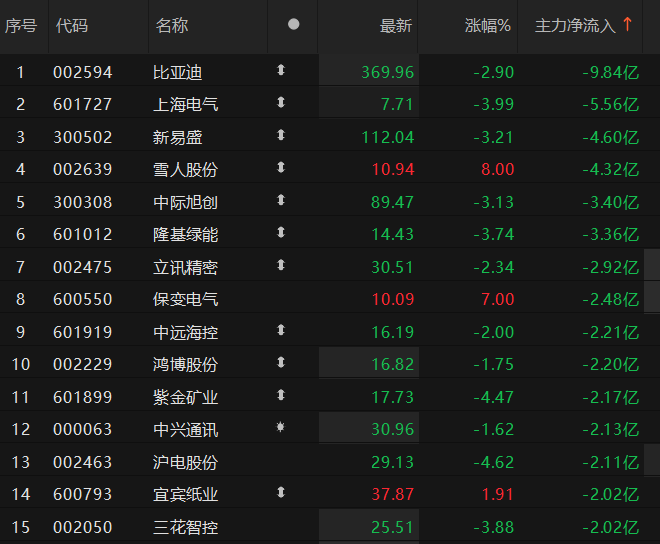Click the marker icon in 上海电气 row

(x=281, y=103)
